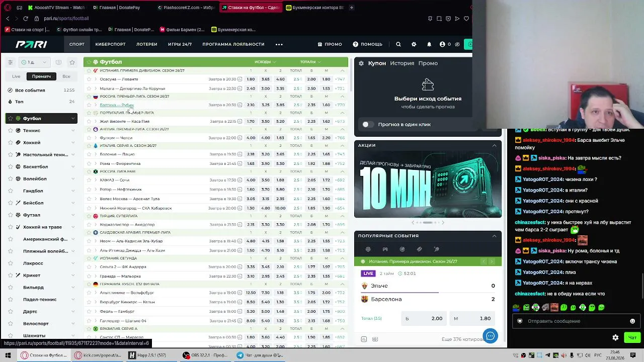Reload the page in the browser

[26, 19]
